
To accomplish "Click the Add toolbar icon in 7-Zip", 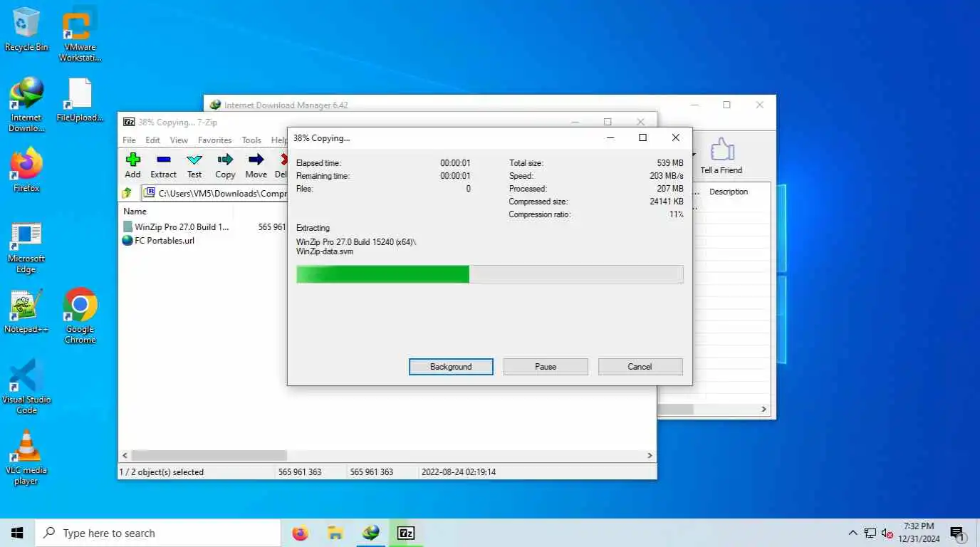I will point(132,165).
